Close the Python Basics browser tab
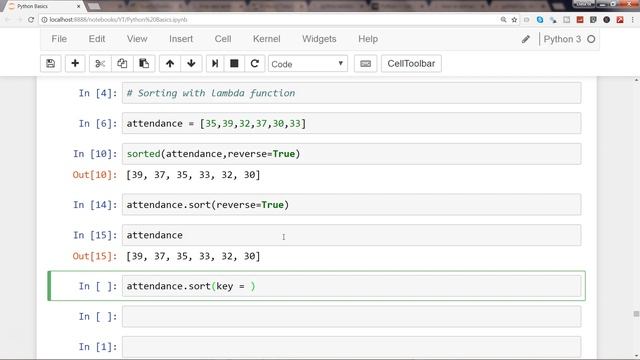This screenshot has width=640, height=360. coord(78,6)
